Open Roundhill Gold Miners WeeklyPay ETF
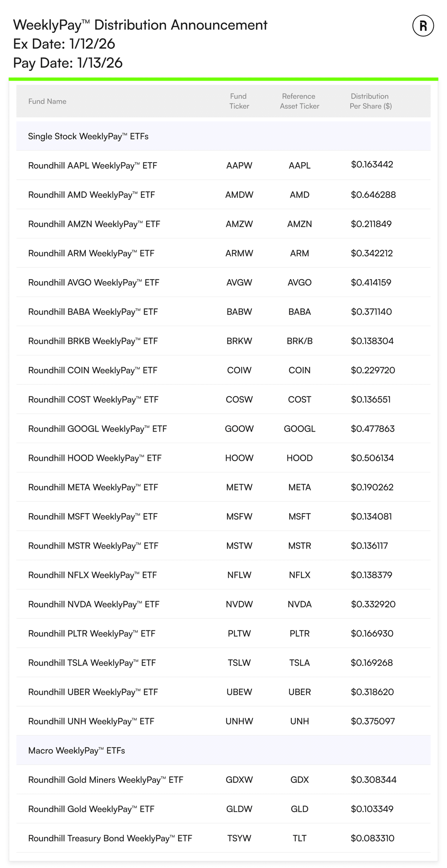This screenshot has width=447, height=868. 106,780
